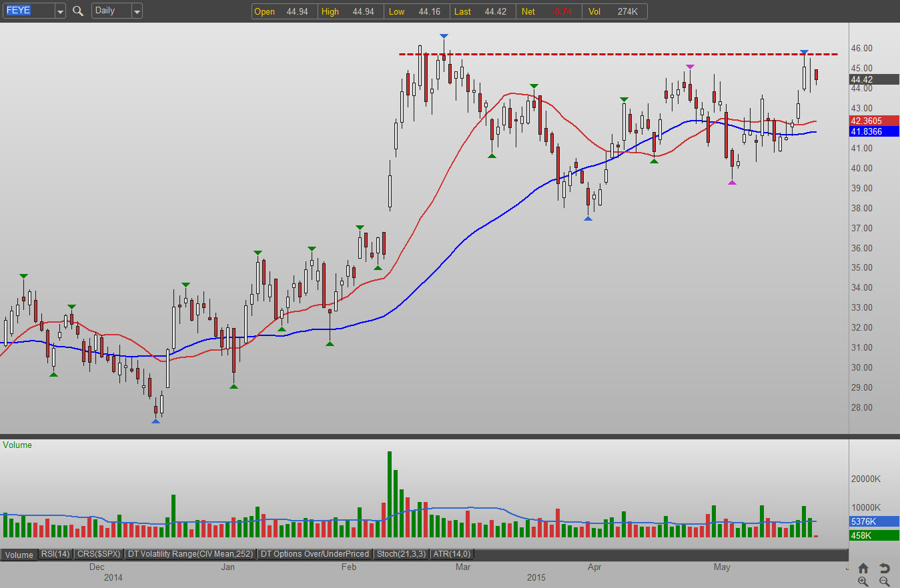Select the DT Volatility Range tab
Screen dimensions: 900x588
tap(190, 554)
